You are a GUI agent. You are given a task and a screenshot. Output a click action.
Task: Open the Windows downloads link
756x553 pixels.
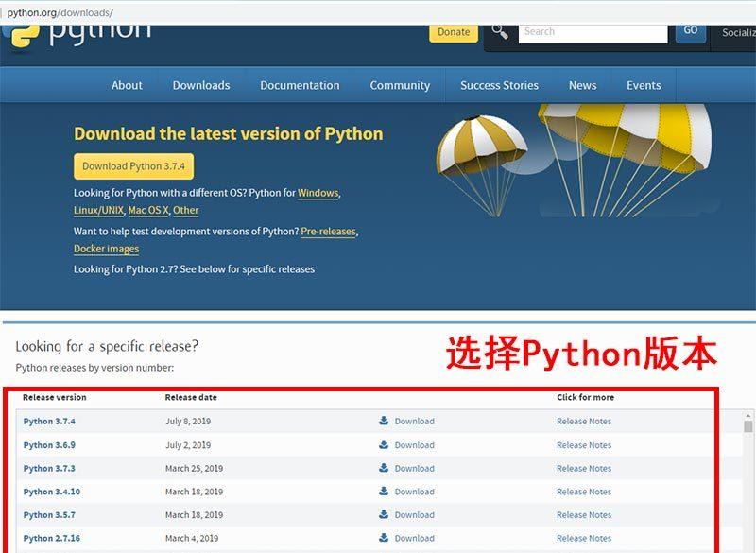[318, 193]
